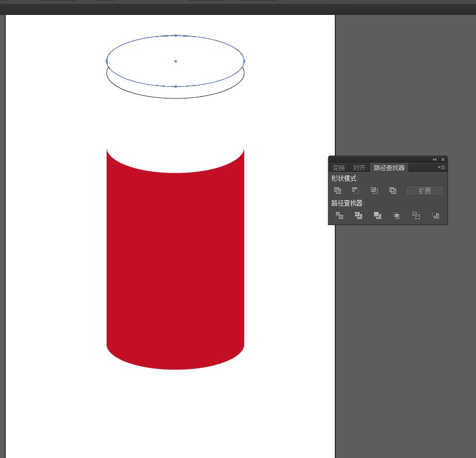Collapse the Pathfinder panel with double arrows
This screenshot has height=458, width=476.
(x=434, y=160)
